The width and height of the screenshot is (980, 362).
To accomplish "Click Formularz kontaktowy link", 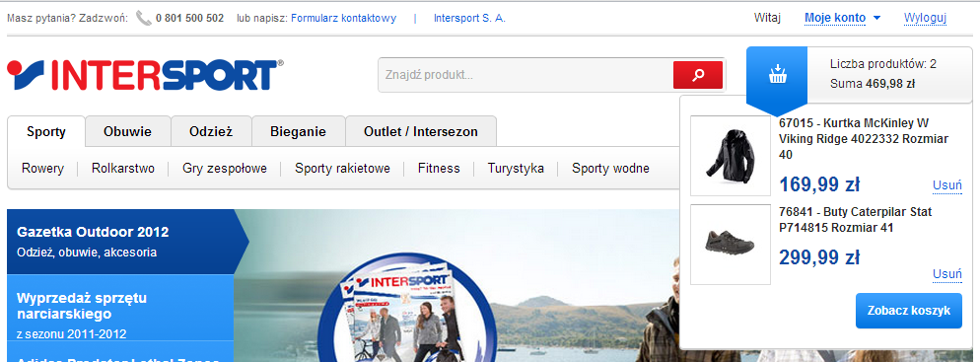I will pos(344,18).
